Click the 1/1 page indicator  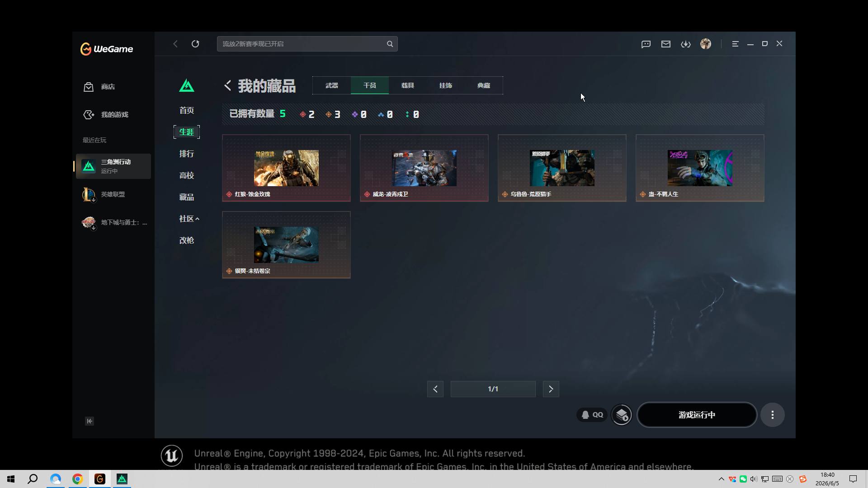[493, 389]
